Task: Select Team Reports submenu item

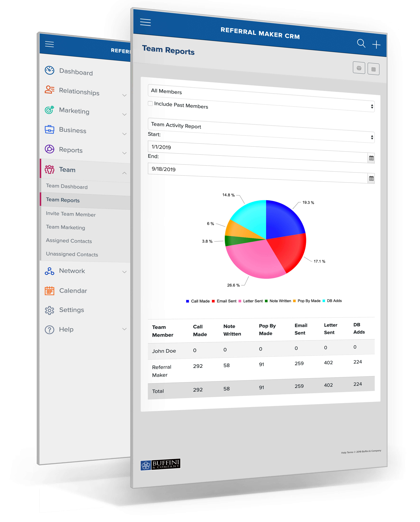Action: coord(63,200)
